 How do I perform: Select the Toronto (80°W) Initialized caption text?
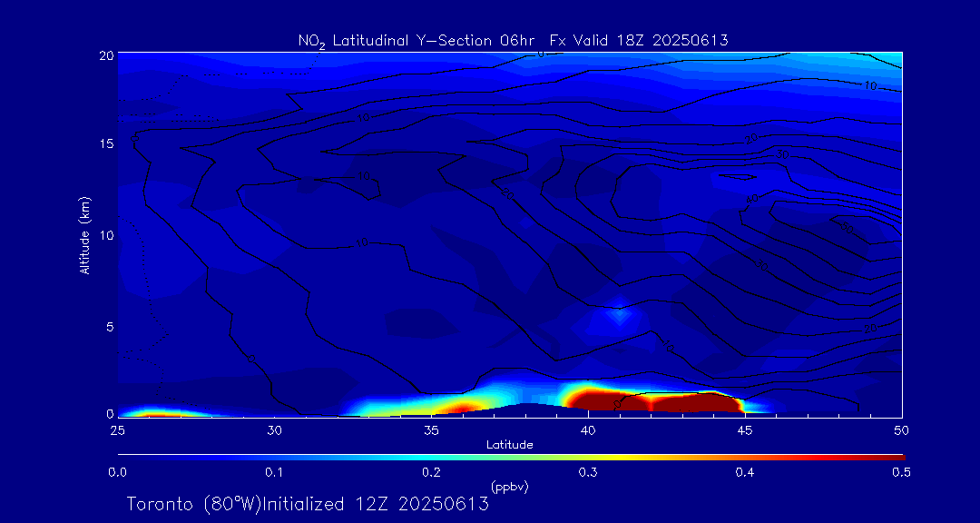click(308, 504)
